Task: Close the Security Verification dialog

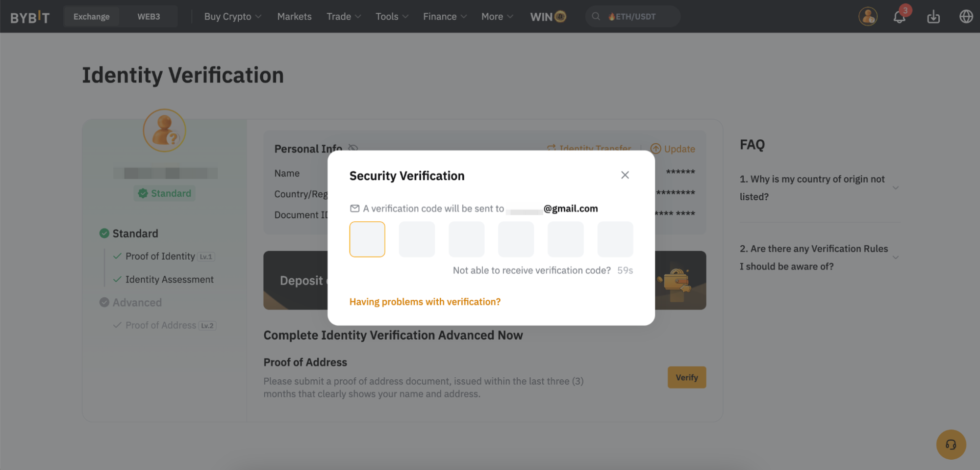Action: pyautogui.click(x=625, y=175)
